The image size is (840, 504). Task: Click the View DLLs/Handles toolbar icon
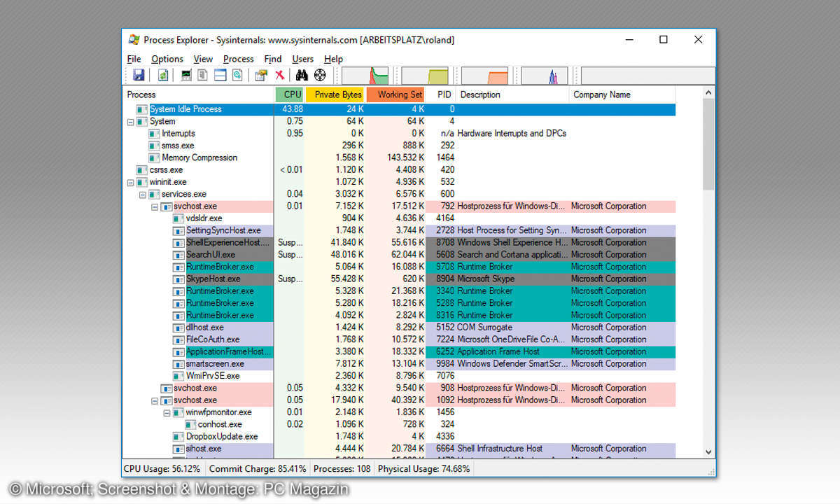tap(237, 76)
